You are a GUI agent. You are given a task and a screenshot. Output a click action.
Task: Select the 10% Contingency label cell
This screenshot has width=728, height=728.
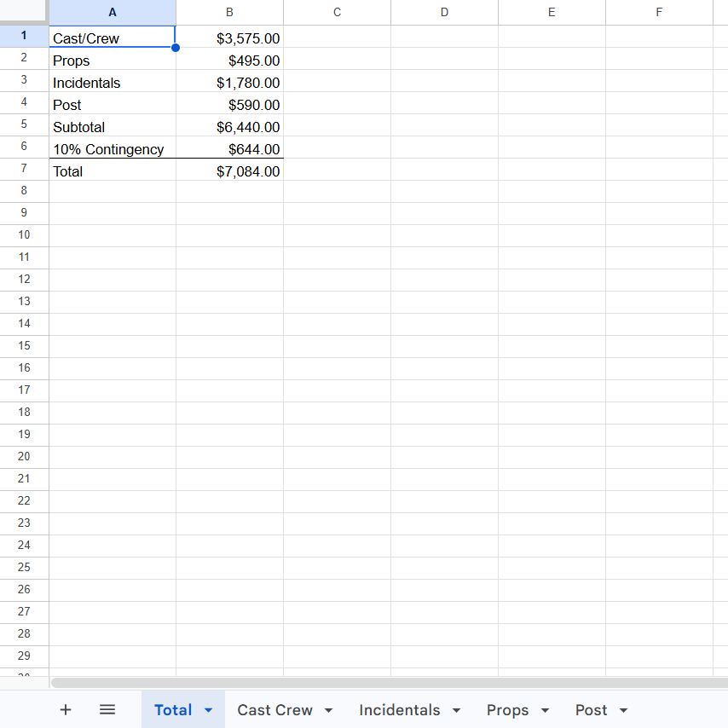click(x=108, y=149)
